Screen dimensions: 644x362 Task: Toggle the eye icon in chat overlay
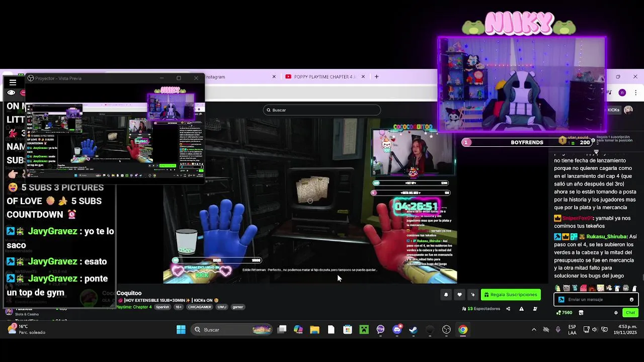pyautogui.click(x=11, y=93)
